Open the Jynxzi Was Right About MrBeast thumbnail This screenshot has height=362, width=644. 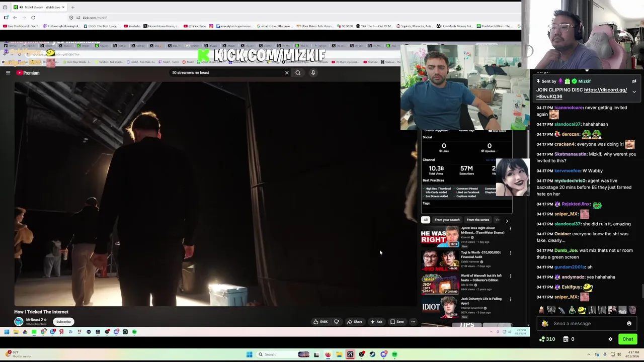click(x=440, y=237)
